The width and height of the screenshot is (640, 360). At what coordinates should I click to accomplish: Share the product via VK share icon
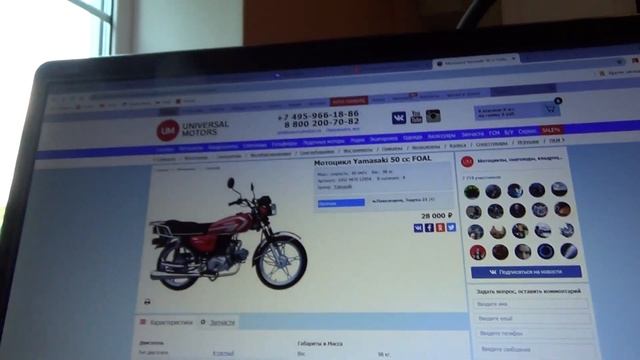[x=418, y=228]
